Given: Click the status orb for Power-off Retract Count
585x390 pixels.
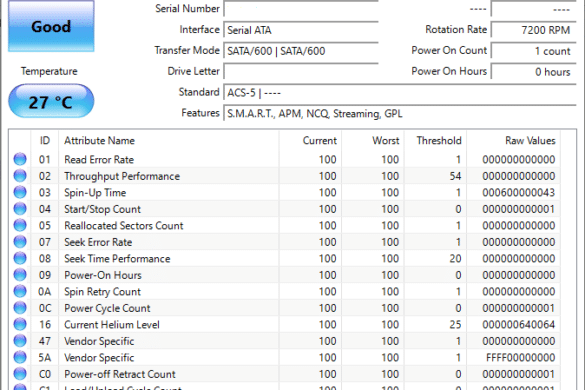Looking at the screenshot, I should [20, 374].
